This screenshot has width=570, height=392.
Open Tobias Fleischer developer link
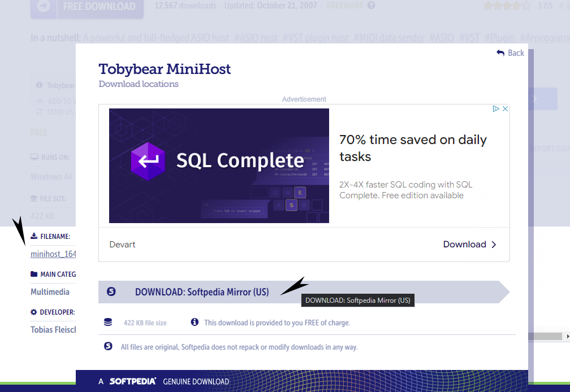click(53, 329)
